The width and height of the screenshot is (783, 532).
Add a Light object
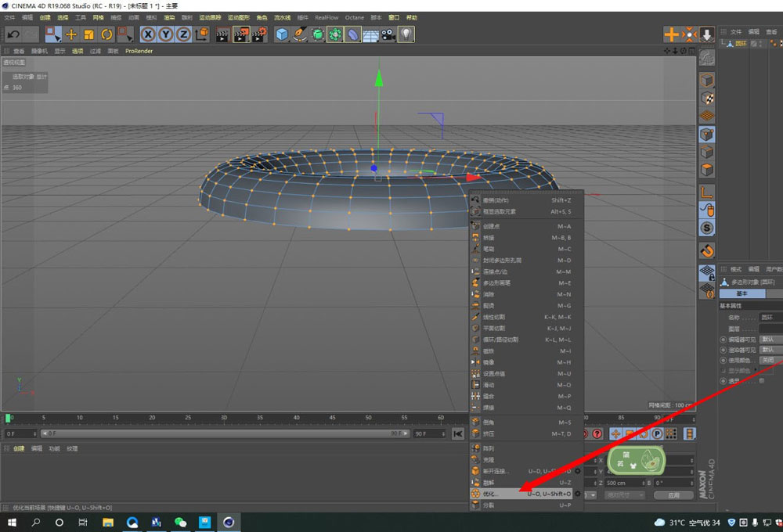[x=406, y=34]
